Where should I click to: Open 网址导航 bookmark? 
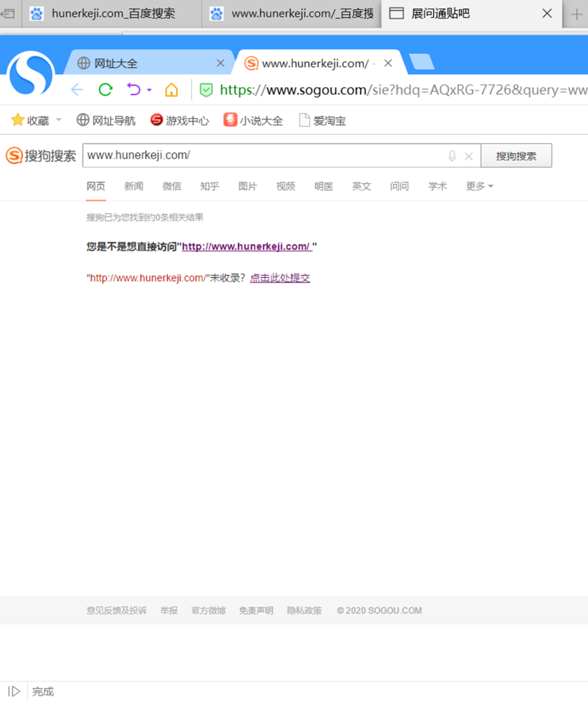106,120
